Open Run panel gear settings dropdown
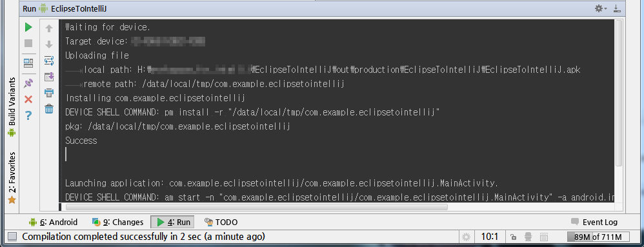The image size is (644, 247). coord(601,8)
